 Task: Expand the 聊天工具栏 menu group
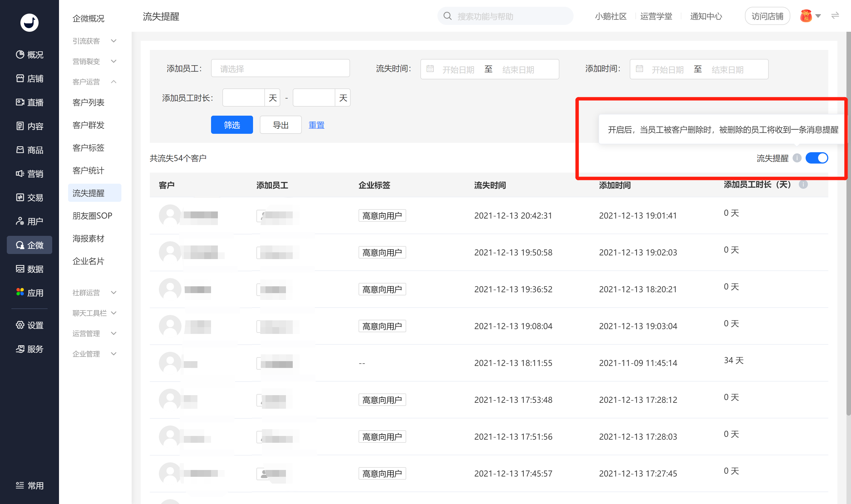(94, 313)
